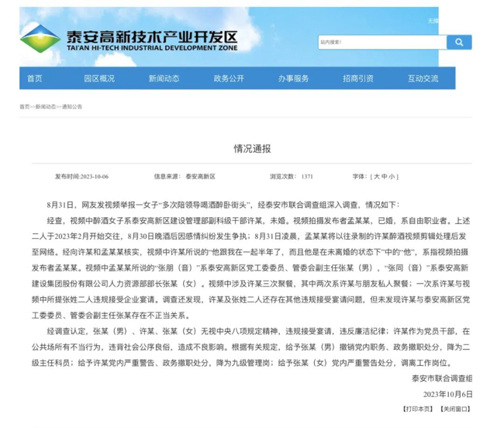The width and height of the screenshot is (504, 428).
Task: Go to 新闻动态 in the breadcrumb
Action: 45,107
